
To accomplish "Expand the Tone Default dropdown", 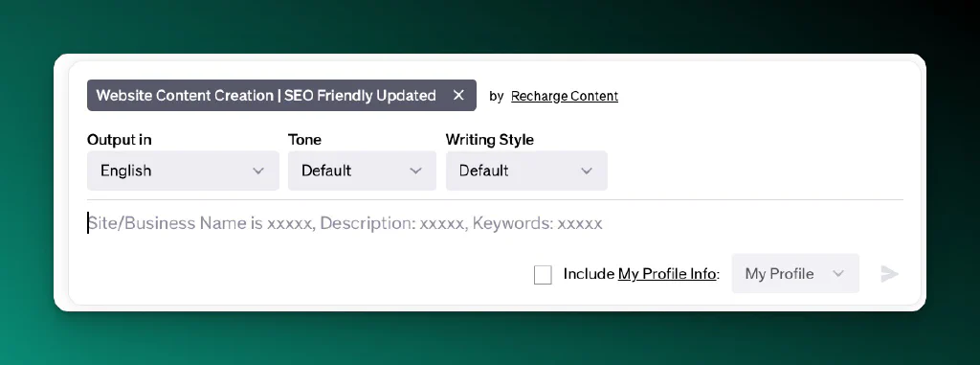I will [362, 171].
